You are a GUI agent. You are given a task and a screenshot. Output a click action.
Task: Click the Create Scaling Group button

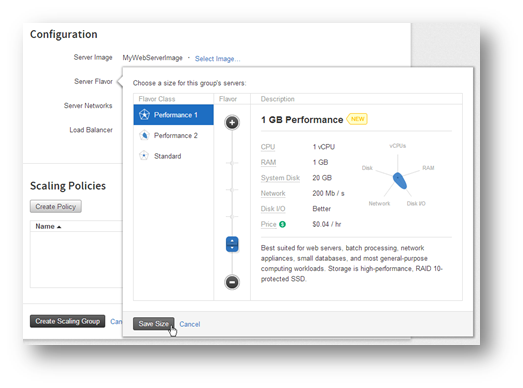(x=67, y=321)
